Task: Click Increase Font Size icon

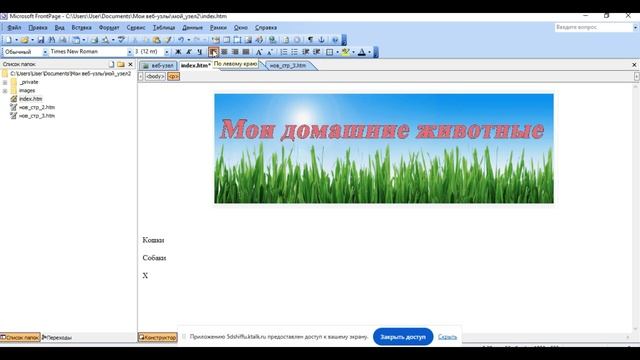Action: pyautogui.click(x=259, y=52)
